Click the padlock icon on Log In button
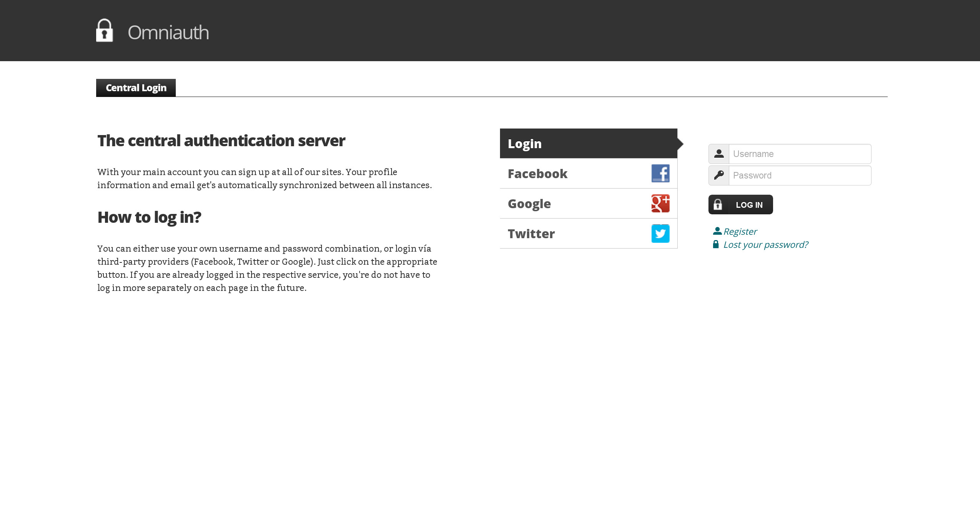The width and height of the screenshot is (980, 526). [x=718, y=205]
